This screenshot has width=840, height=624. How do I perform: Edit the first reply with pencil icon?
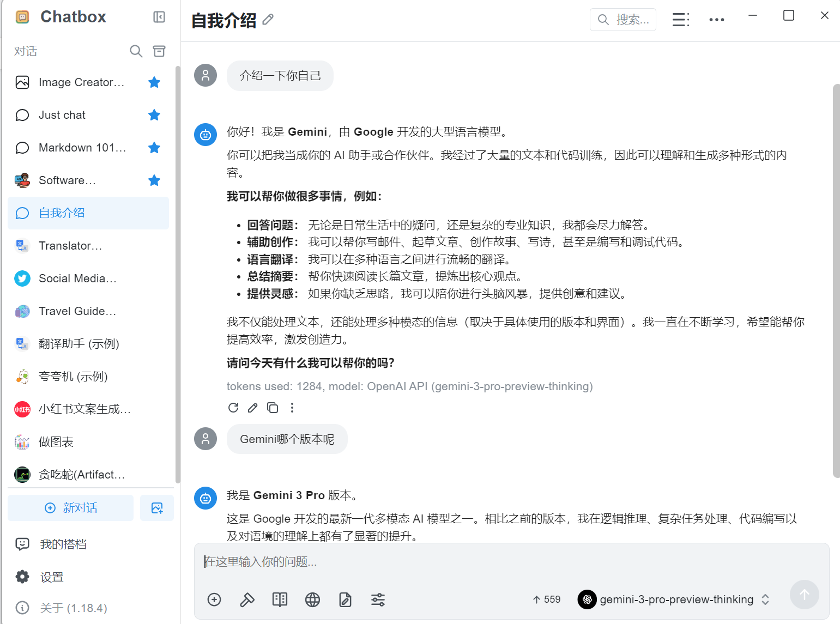click(x=253, y=408)
